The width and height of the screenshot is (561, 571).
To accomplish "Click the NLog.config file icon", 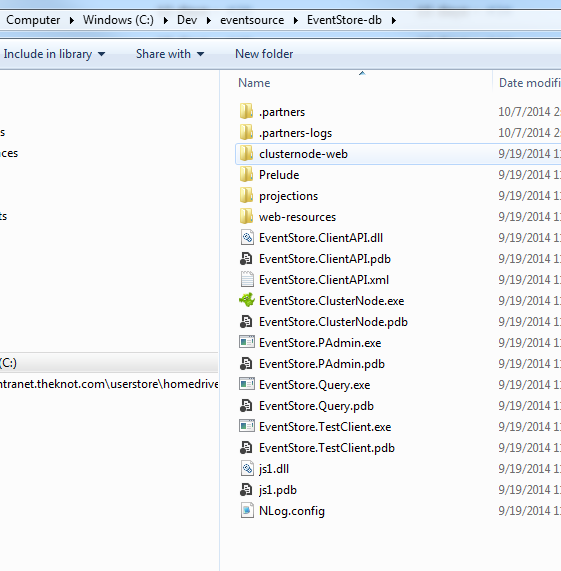I will (247, 510).
